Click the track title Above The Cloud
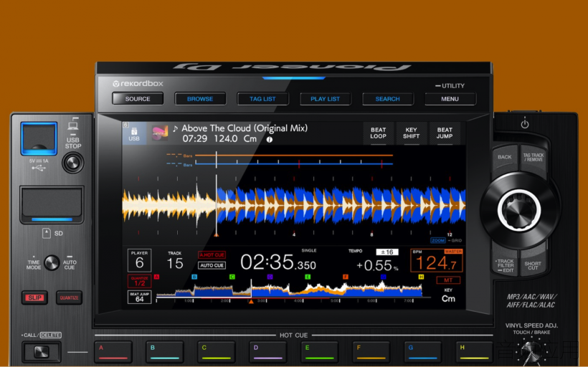This screenshot has height=367, width=588. [x=245, y=128]
